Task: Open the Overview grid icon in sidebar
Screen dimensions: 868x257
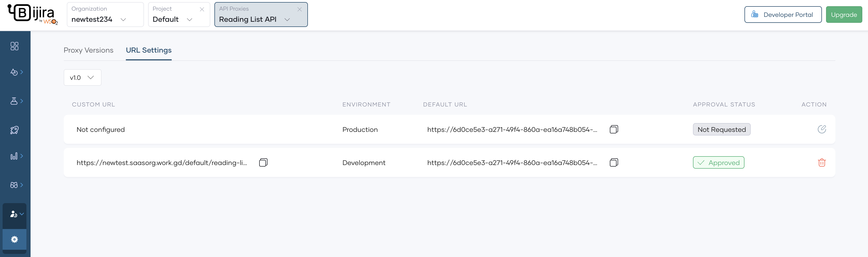Action: pyautogui.click(x=14, y=46)
